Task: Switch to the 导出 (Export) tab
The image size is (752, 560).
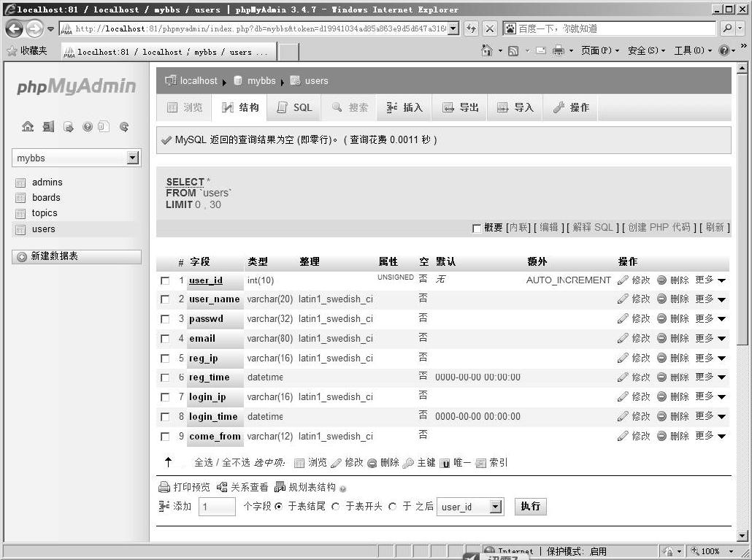Action: pos(460,107)
